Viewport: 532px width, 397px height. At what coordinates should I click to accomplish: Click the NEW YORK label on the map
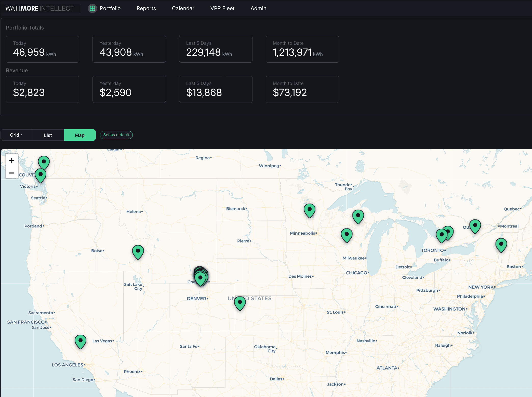click(x=481, y=287)
